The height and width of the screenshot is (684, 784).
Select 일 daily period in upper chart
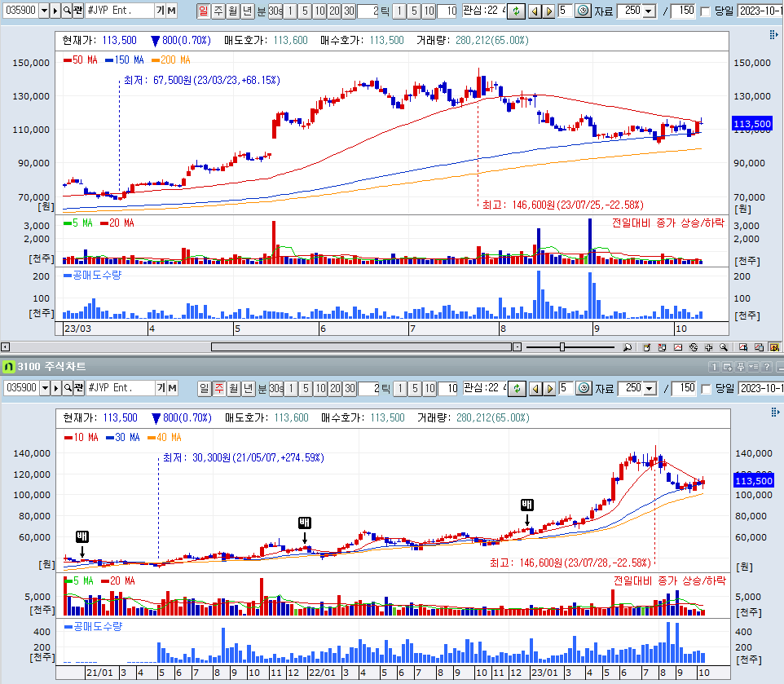[203, 11]
